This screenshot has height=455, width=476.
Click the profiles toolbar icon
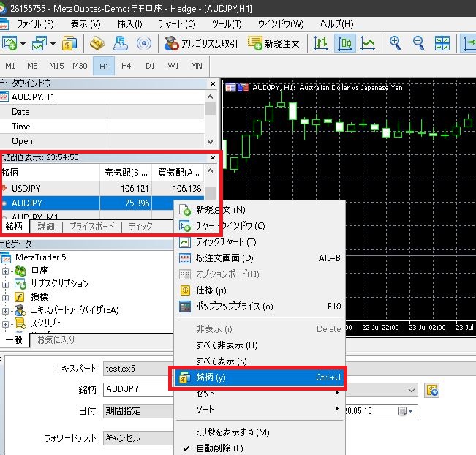point(39,43)
